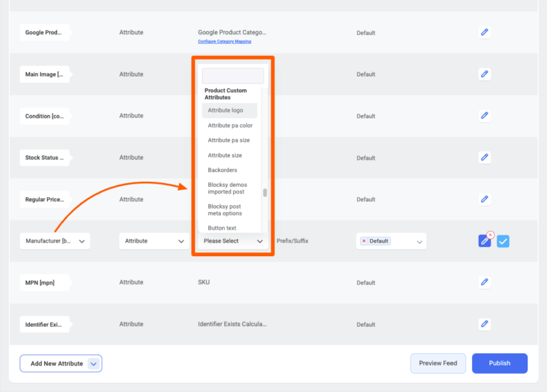This screenshot has width=547, height=392.
Task: Select the Google Prod... attribute label
Action: click(45, 32)
